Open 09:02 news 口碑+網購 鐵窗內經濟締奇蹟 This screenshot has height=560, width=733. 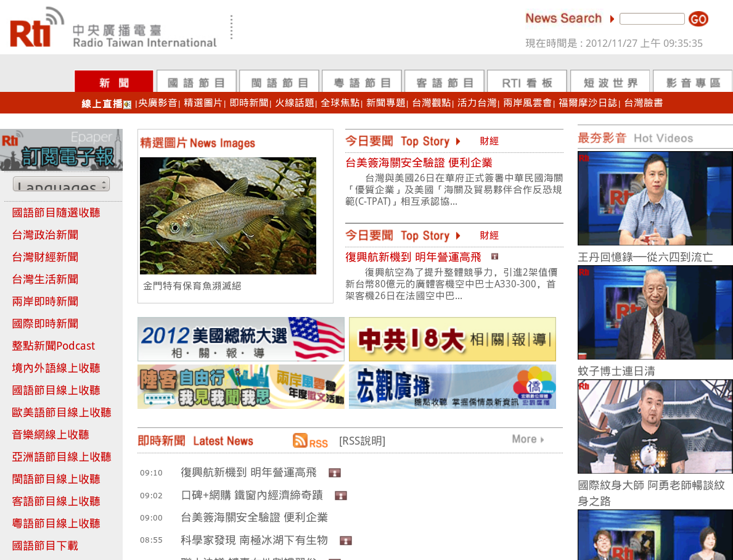pyautogui.click(x=252, y=495)
